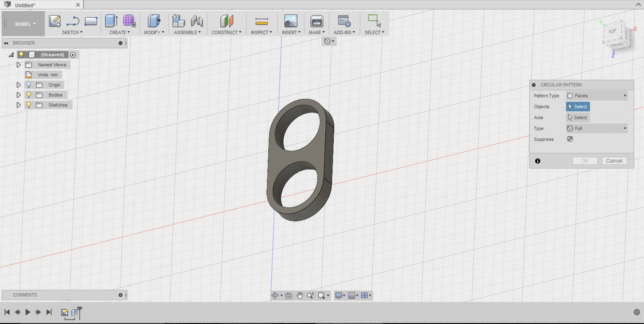Play the timeline
The width and height of the screenshot is (644, 324).
28,312
